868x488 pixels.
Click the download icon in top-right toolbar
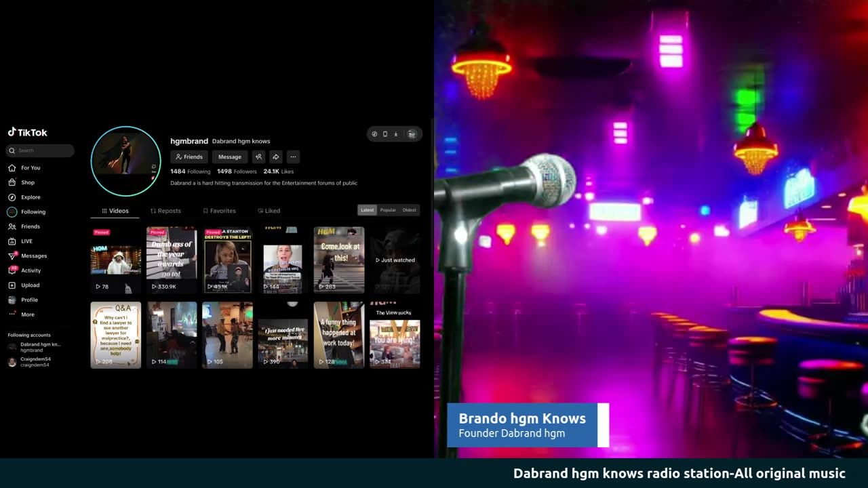tap(396, 134)
